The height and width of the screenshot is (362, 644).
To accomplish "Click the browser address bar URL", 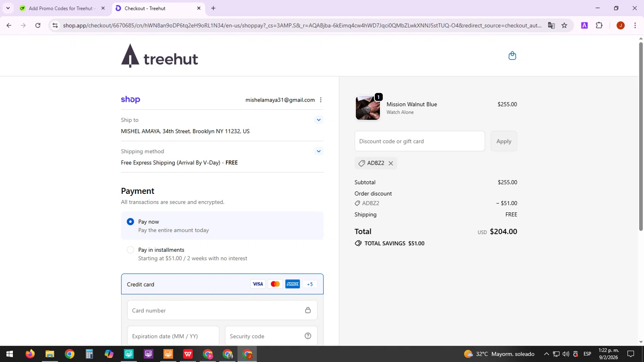I will tap(302, 25).
